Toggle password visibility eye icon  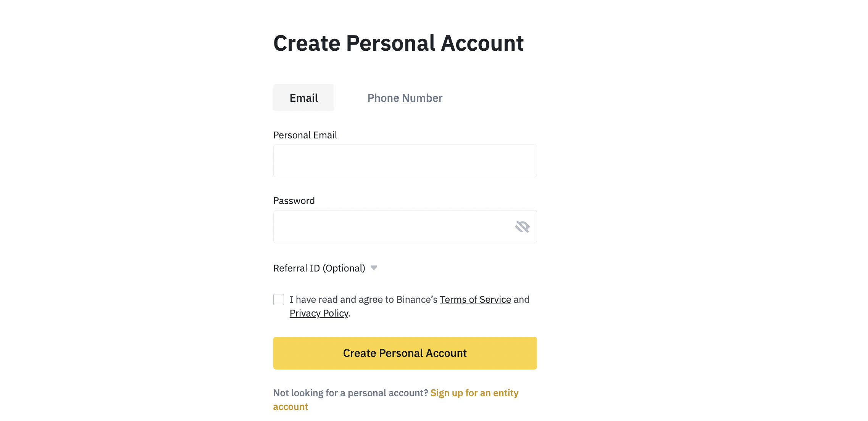[522, 226]
